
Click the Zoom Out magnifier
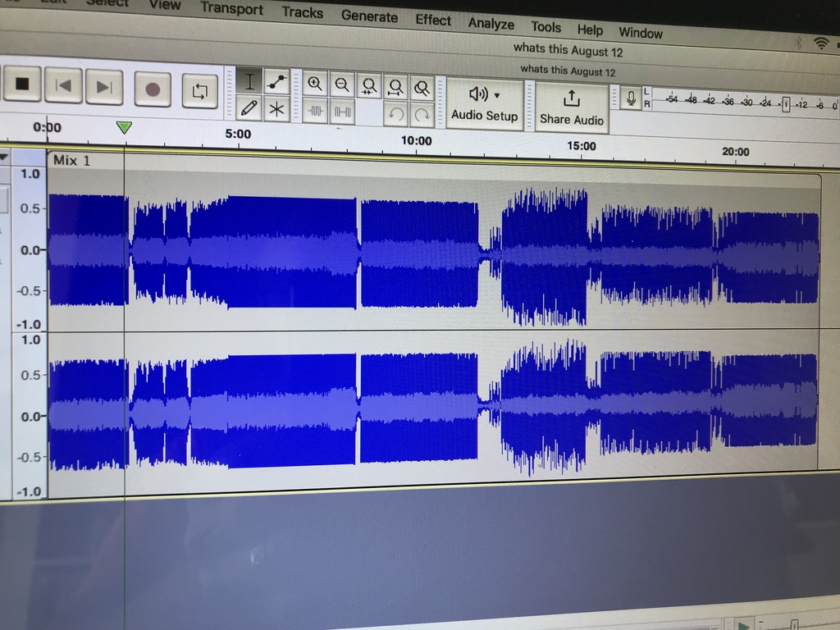pyautogui.click(x=342, y=85)
